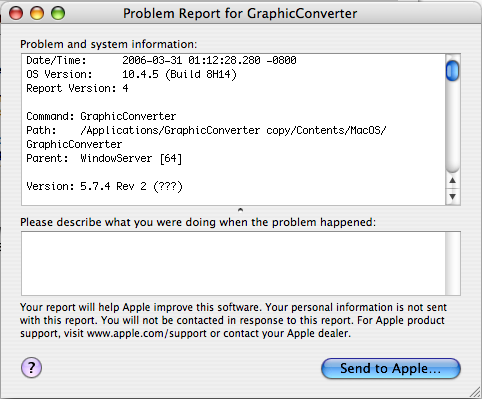The image size is (482, 399).
Task: Send the report with Send to Apple
Action: [x=391, y=368]
